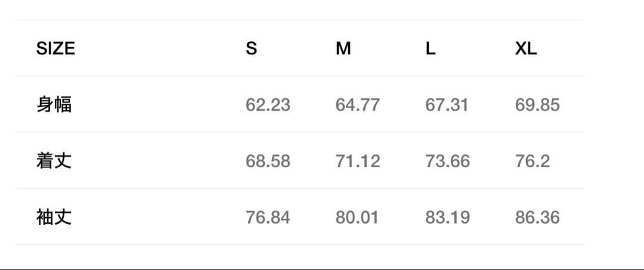Select the L size column header
The width and height of the screenshot is (644, 270).
(431, 48)
